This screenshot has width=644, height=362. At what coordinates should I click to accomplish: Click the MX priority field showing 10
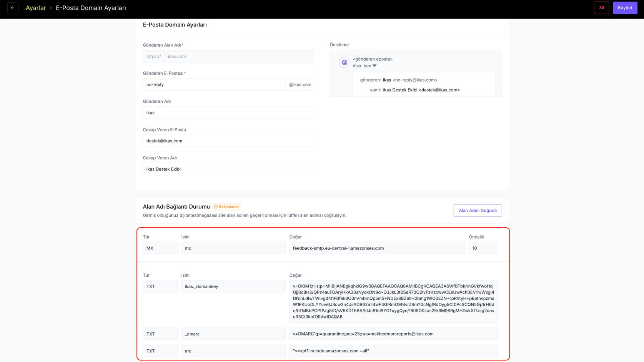tap(483, 248)
